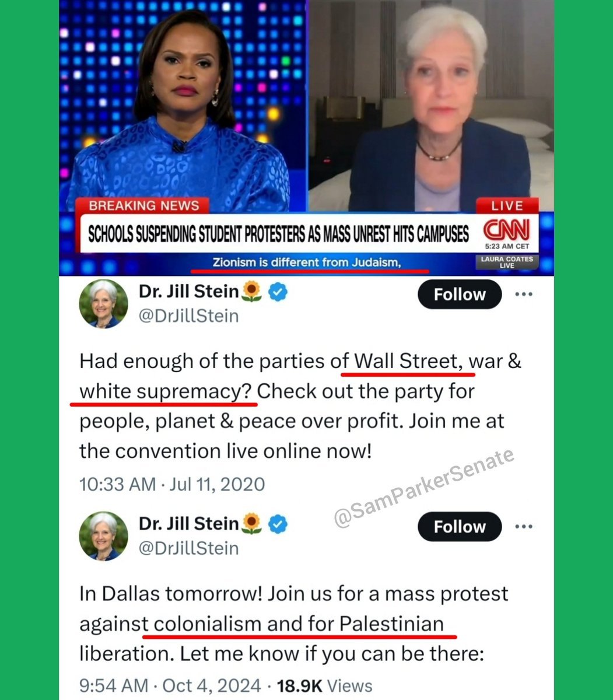Screen dimensions: 613x700
Task: Open @DrJillStein handle on the first tweet
Action: pyautogui.click(x=189, y=316)
